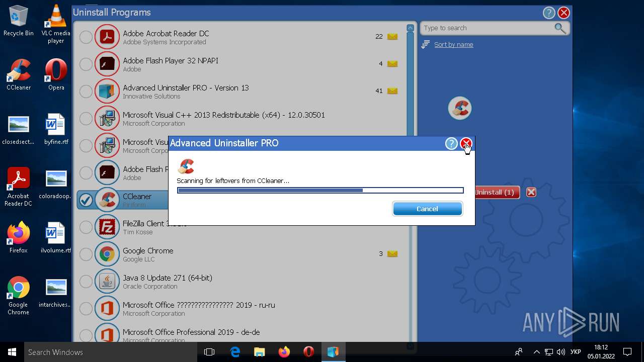The width and height of the screenshot is (644, 362).
Task: Switch keyboard language УКР indicator
Action: click(x=576, y=352)
